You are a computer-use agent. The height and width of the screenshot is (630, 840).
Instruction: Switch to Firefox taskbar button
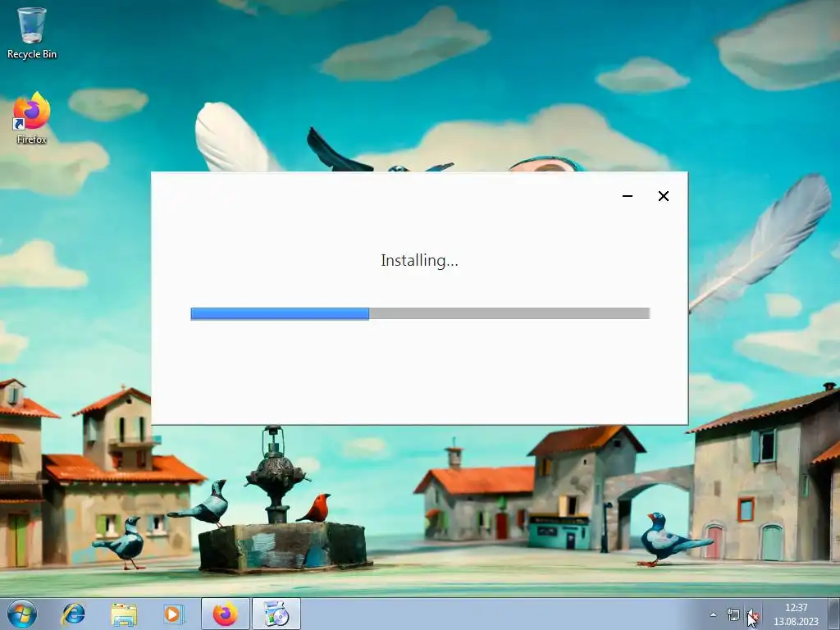click(x=226, y=614)
